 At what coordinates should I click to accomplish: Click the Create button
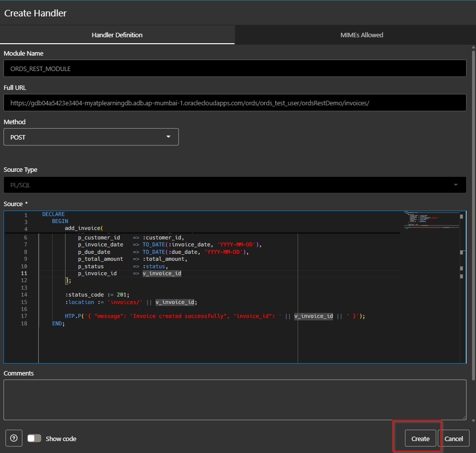point(420,439)
